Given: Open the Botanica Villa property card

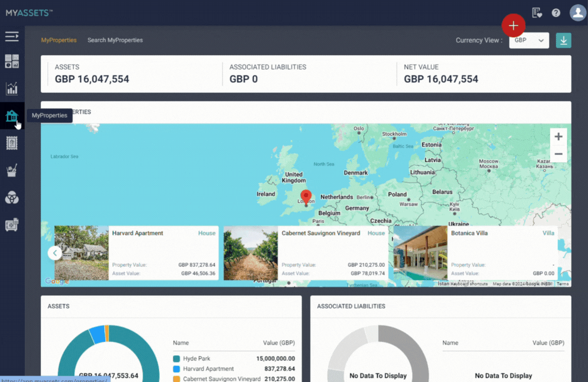Looking at the screenshot, I should coord(476,253).
